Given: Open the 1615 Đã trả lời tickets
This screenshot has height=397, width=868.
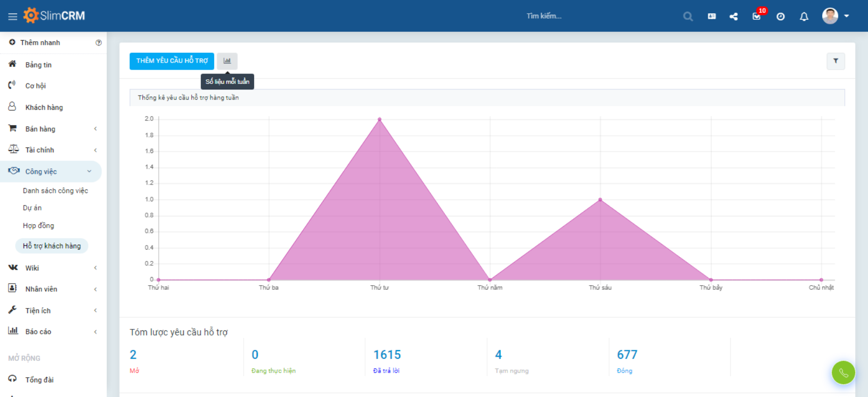Looking at the screenshot, I should click(387, 355).
